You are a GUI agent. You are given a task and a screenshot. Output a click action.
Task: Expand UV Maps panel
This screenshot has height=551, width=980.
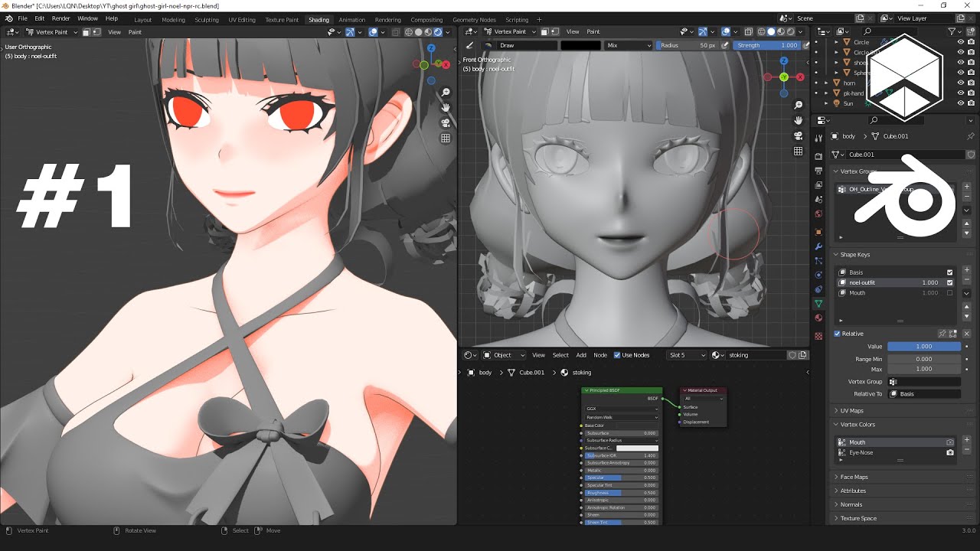coord(851,411)
